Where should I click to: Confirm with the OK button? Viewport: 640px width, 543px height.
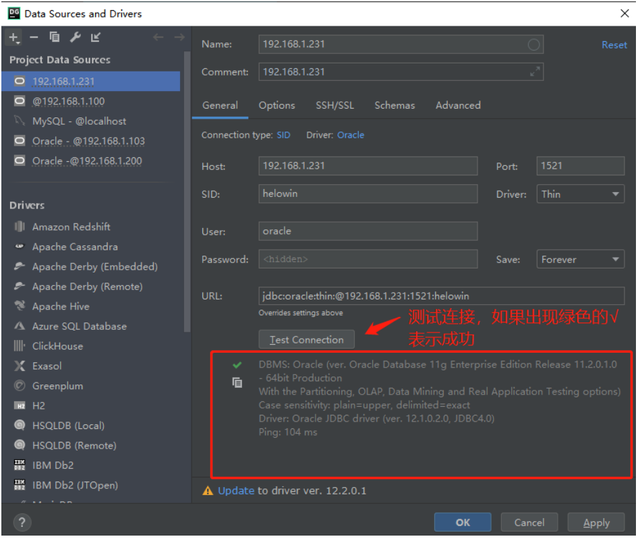[463, 523]
